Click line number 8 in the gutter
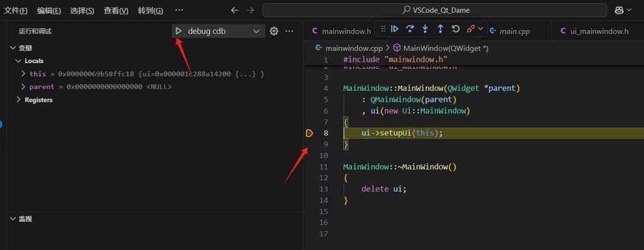 click(x=326, y=133)
